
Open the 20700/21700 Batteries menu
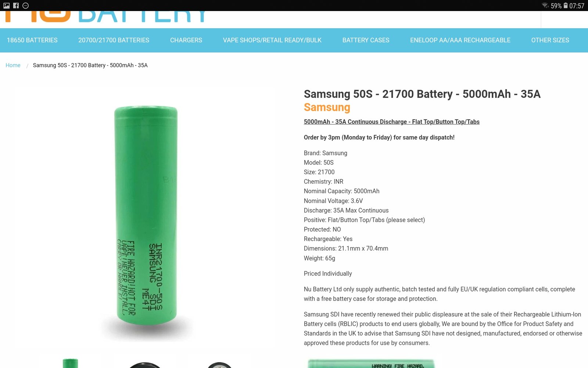[114, 40]
